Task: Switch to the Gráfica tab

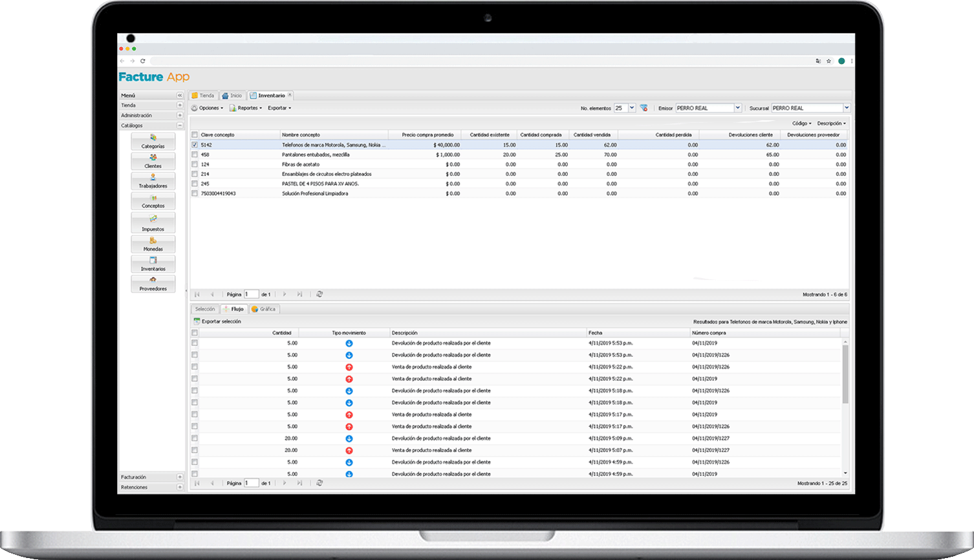Action: click(264, 309)
